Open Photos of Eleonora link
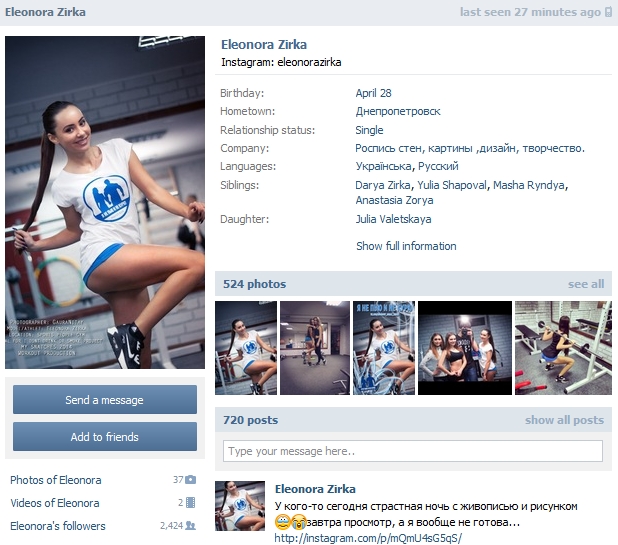618x545 pixels. pos(56,480)
